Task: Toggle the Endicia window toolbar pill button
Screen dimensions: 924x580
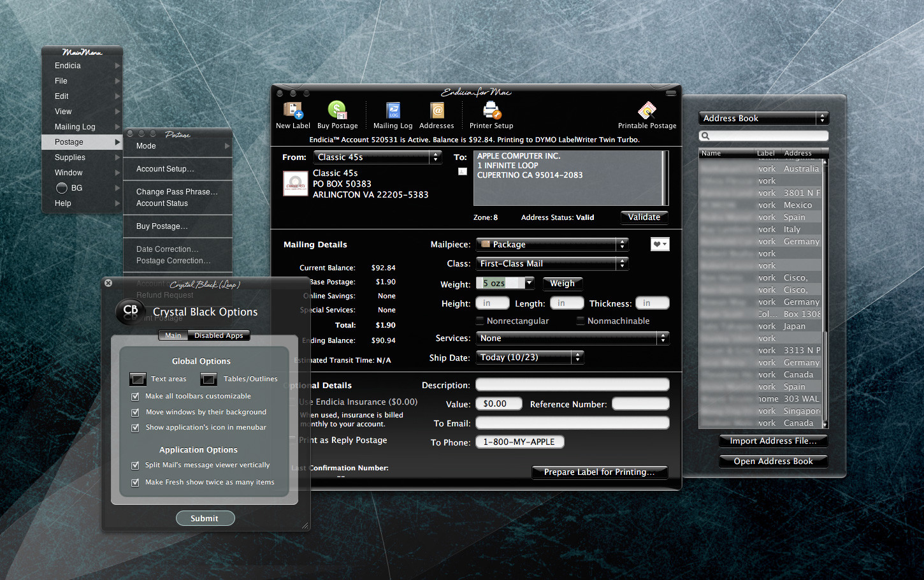Action: [x=671, y=93]
